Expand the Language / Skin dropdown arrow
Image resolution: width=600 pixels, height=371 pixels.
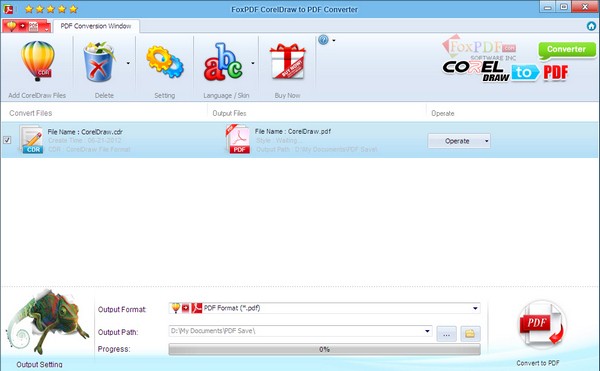coord(253,63)
